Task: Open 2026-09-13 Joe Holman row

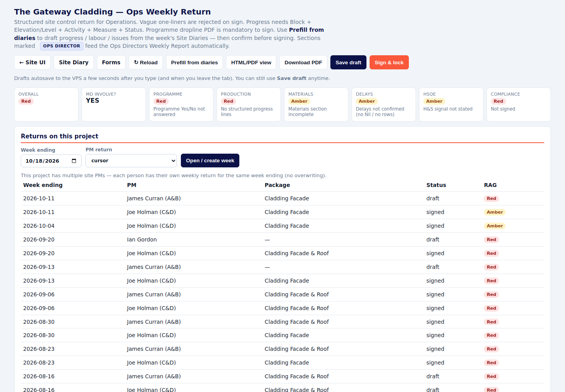Action: click(x=282, y=281)
